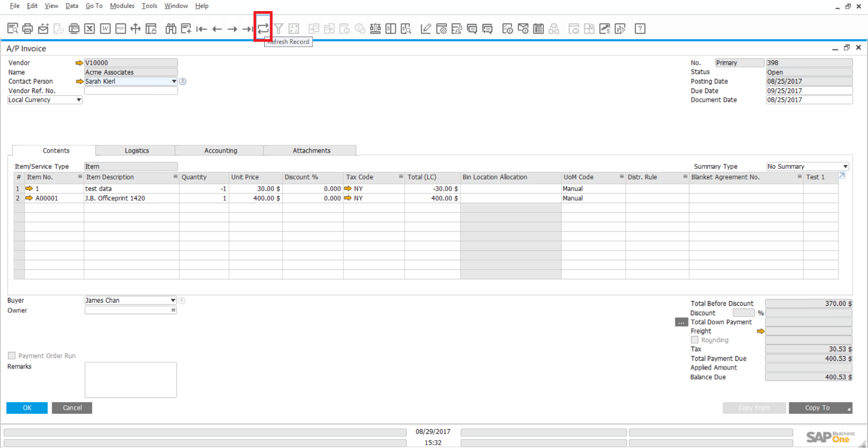The image size is (868, 448).
Task: Switch to the Logistics tab
Action: coord(137,151)
